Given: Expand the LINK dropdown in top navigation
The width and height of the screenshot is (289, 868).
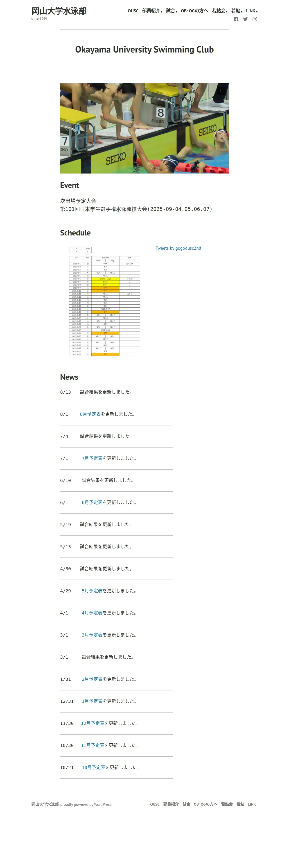Looking at the screenshot, I should [252, 11].
